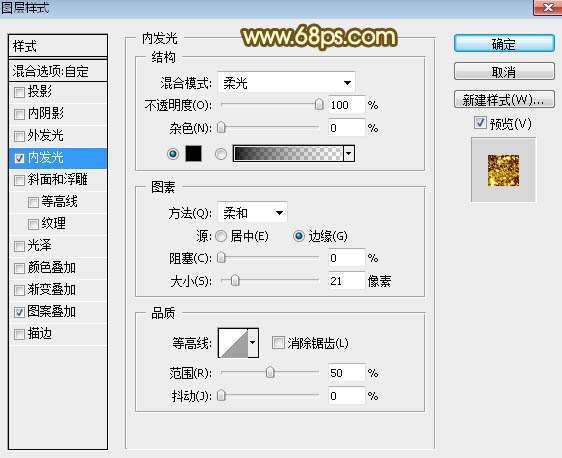Select the gradient radio button
This screenshot has height=458, width=562.
(x=221, y=154)
